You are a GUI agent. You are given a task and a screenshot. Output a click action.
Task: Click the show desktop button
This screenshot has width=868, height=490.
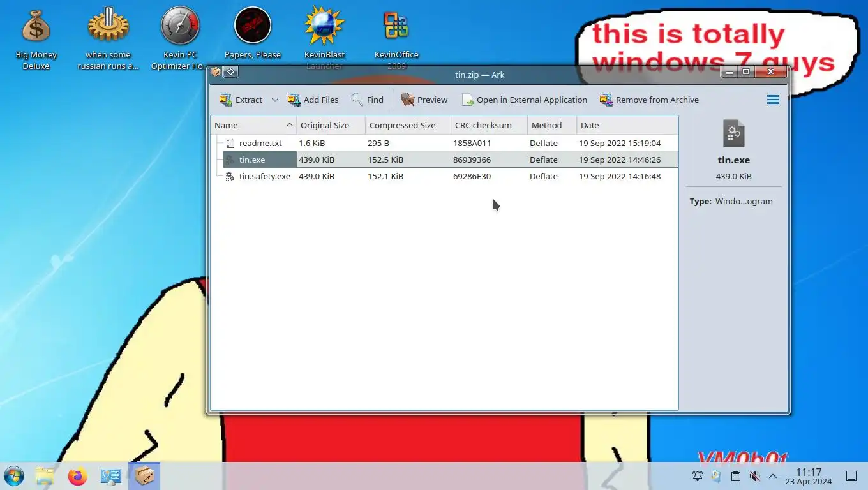[x=851, y=476]
